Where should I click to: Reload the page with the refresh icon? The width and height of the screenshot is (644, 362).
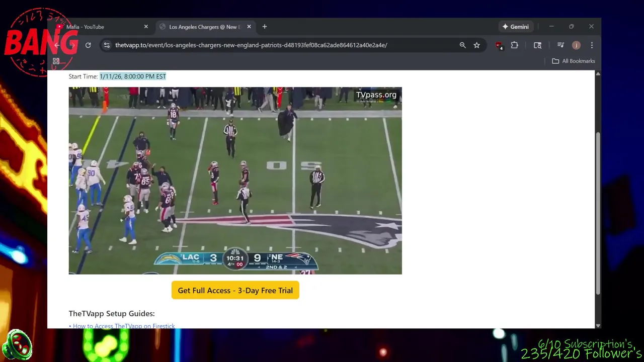pyautogui.click(x=88, y=45)
